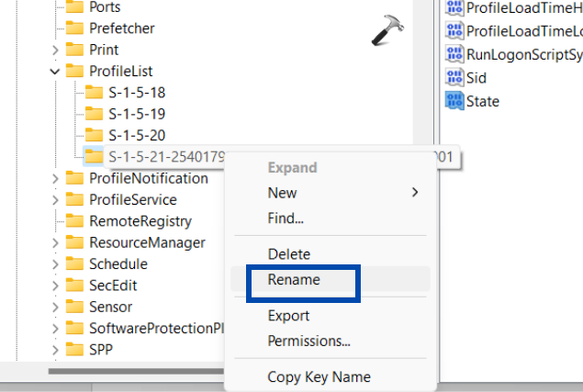
Task: Select the RunLogonScriptSync value name
Action: (524, 54)
